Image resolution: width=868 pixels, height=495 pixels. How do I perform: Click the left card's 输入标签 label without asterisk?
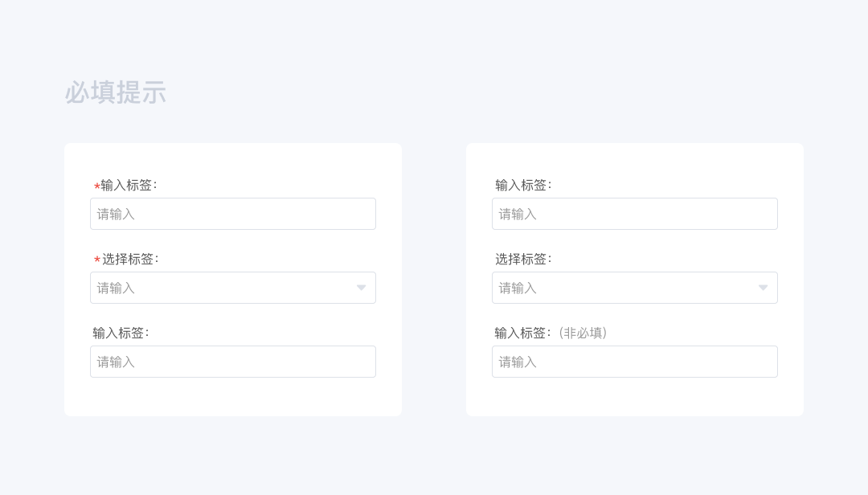click(121, 333)
